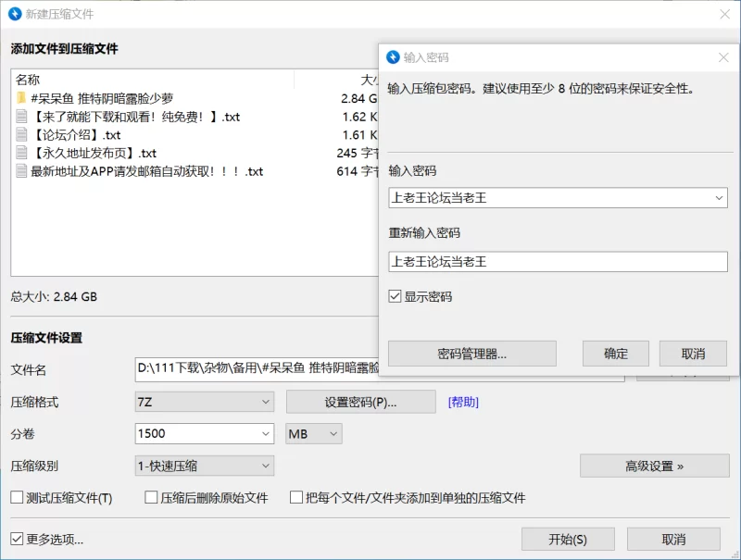Screen dimensions: 741x560
Task: Click the app icon in password dialog title
Action: point(393,57)
